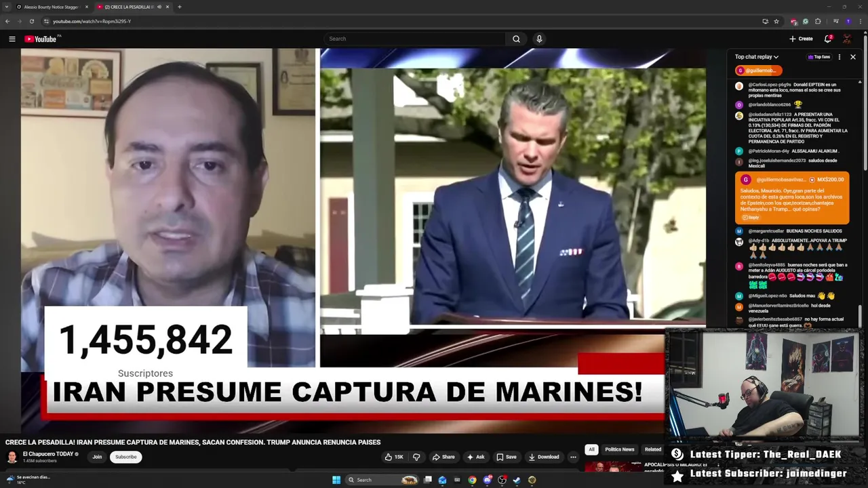
Task: Mute the CRECE LA PESADILLA tab audio
Action: 159,7
